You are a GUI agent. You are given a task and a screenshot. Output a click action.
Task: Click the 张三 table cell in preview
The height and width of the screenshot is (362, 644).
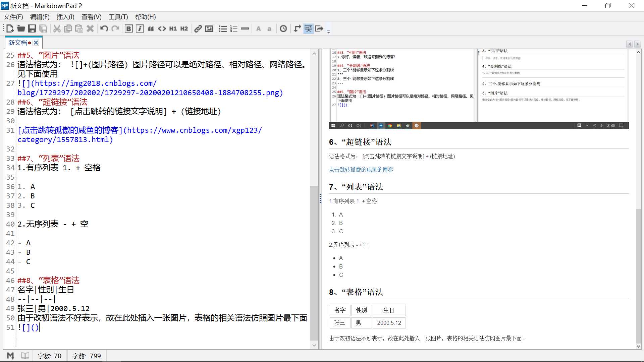(340, 323)
